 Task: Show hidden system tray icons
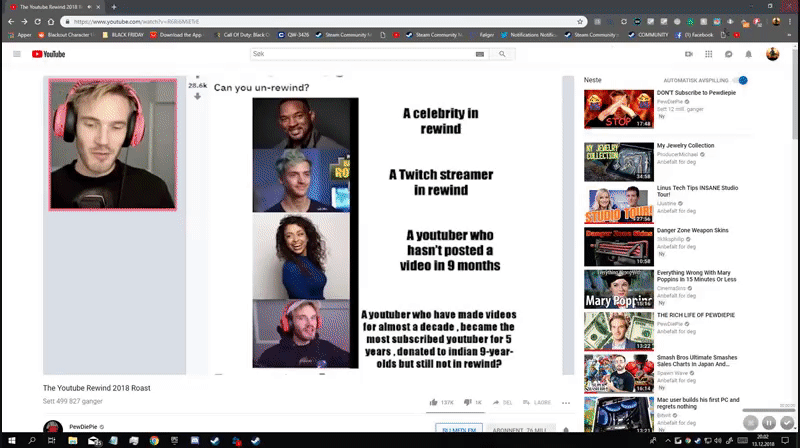668,440
